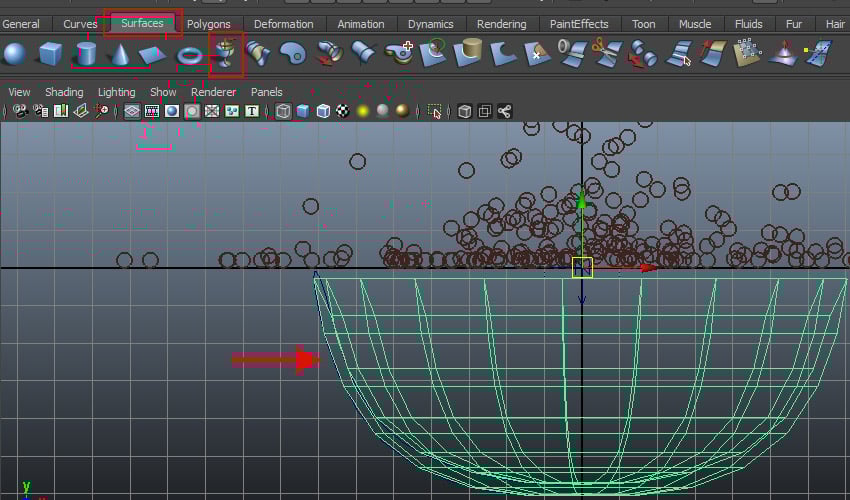Open the View menu in viewport panel
Image resolution: width=850 pixels, height=500 pixels.
pyautogui.click(x=19, y=92)
